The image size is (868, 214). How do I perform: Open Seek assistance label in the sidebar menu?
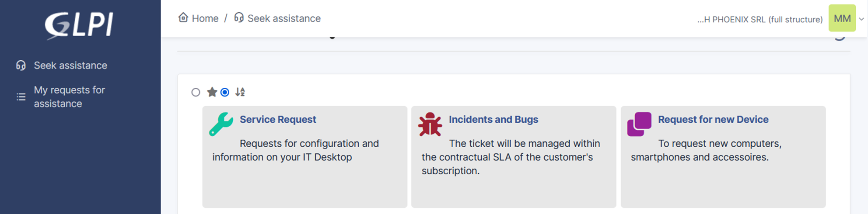[70, 66]
